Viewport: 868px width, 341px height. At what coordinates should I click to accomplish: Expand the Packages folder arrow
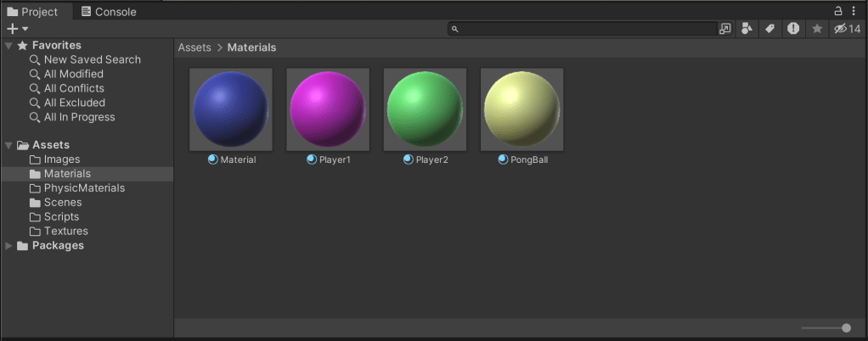click(8, 246)
